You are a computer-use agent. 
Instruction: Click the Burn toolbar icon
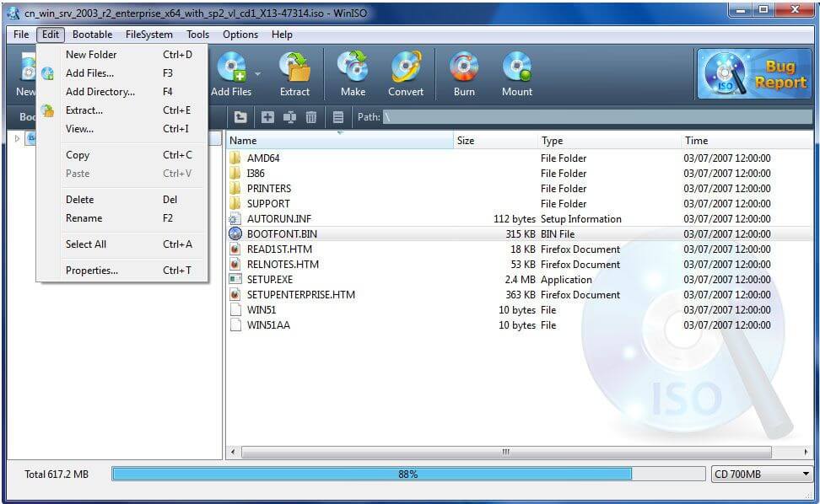pos(463,67)
